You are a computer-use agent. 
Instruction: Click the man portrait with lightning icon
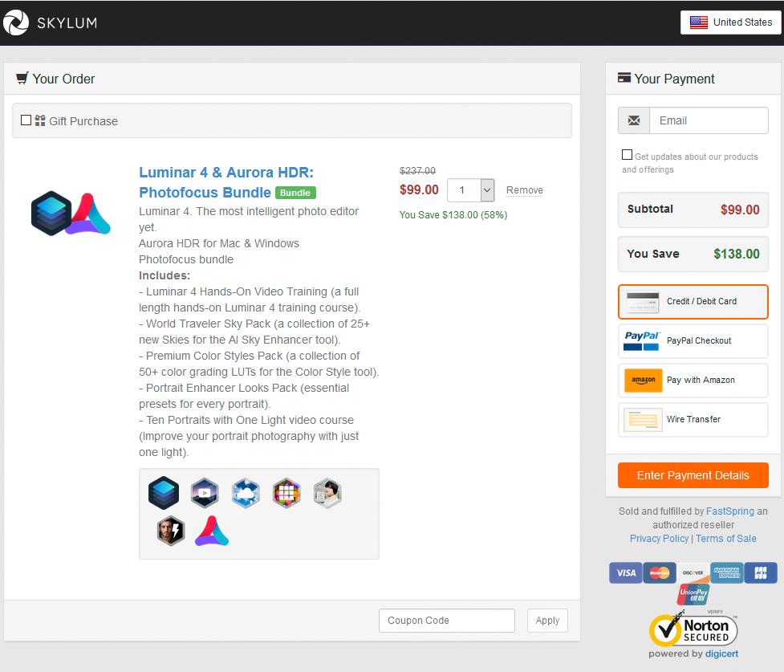[x=170, y=531]
